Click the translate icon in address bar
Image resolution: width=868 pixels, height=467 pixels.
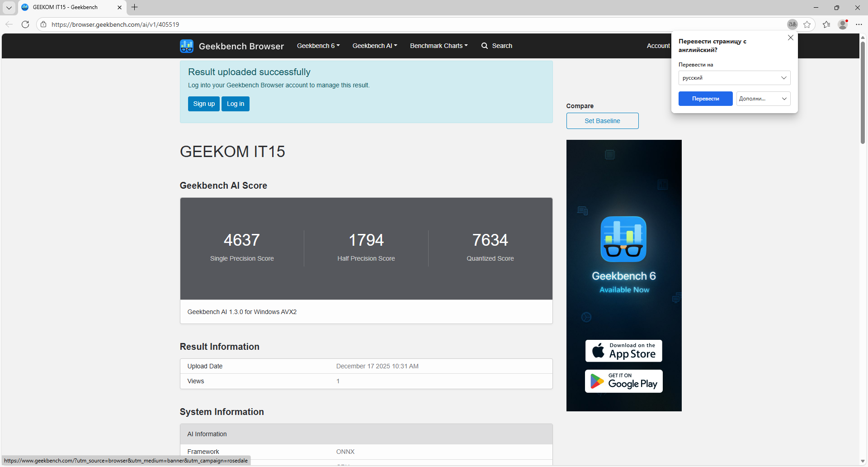click(792, 24)
